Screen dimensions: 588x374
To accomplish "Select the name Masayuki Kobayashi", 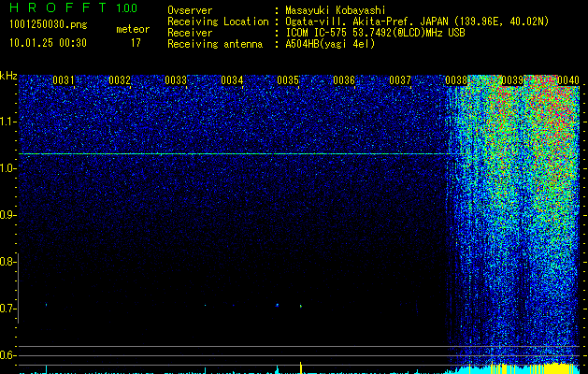I will point(336,10).
